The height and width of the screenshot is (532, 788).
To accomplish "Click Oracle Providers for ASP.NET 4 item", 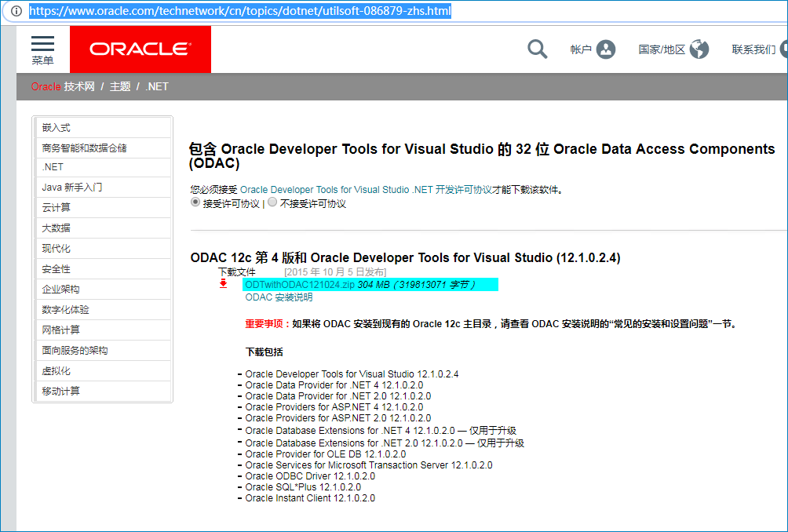I will pyautogui.click(x=334, y=407).
